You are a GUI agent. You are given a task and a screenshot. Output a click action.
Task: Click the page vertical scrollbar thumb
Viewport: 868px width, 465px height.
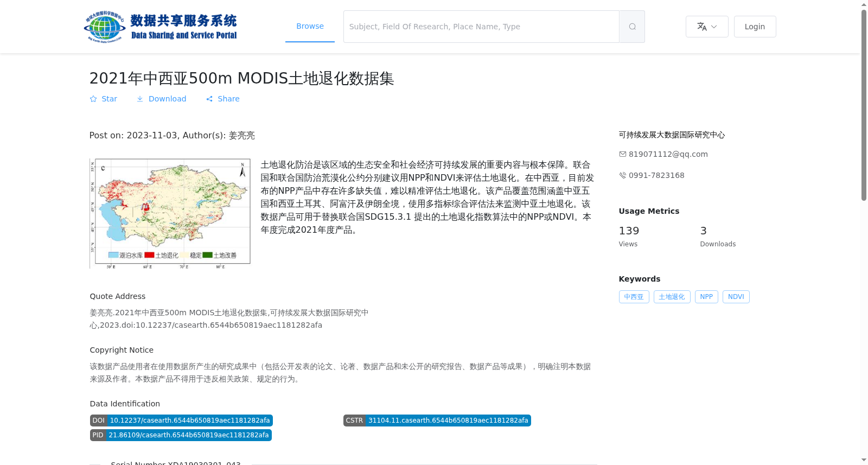[x=864, y=105]
